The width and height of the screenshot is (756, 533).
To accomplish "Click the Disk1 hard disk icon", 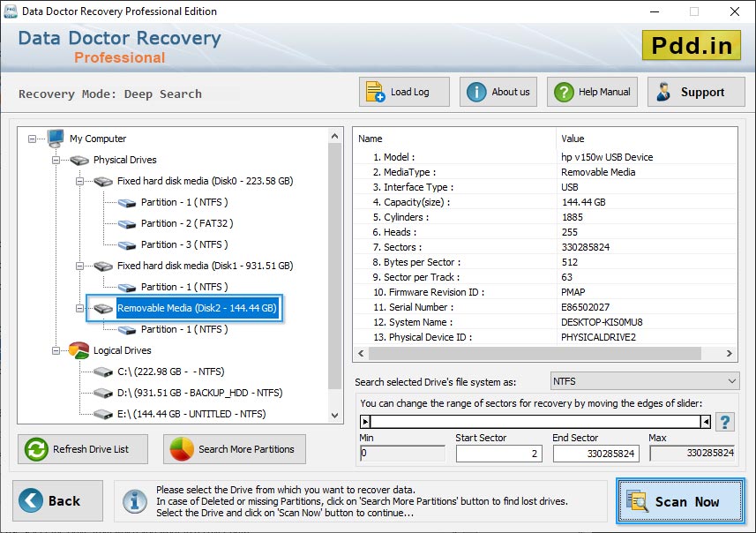I will pyautogui.click(x=103, y=266).
